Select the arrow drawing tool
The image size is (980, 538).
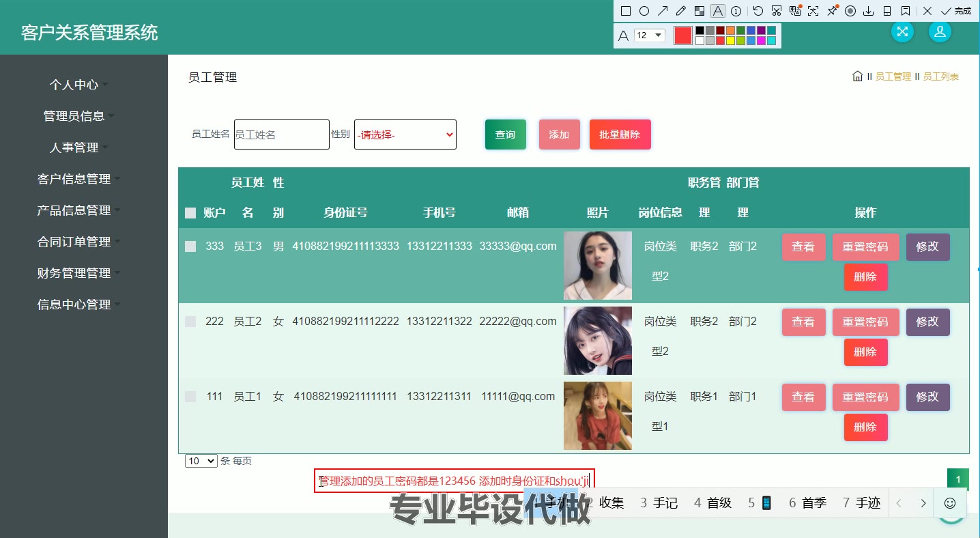[662, 11]
